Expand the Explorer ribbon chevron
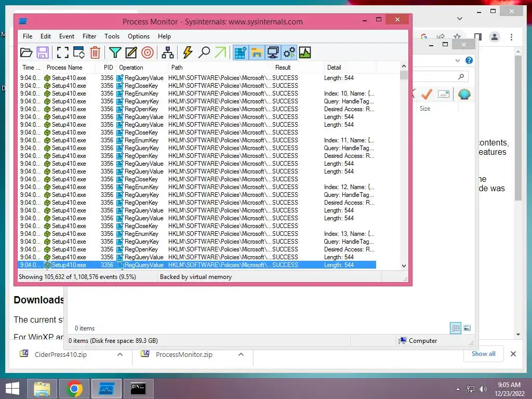 [x=457, y=60]
